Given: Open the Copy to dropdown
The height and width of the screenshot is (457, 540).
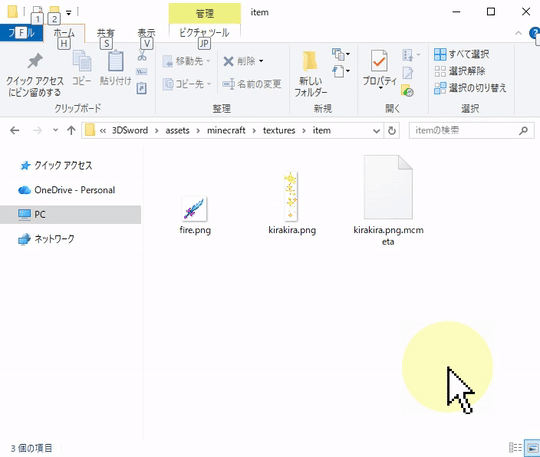Looking at the screenshot, I should [x=187, y=84].
